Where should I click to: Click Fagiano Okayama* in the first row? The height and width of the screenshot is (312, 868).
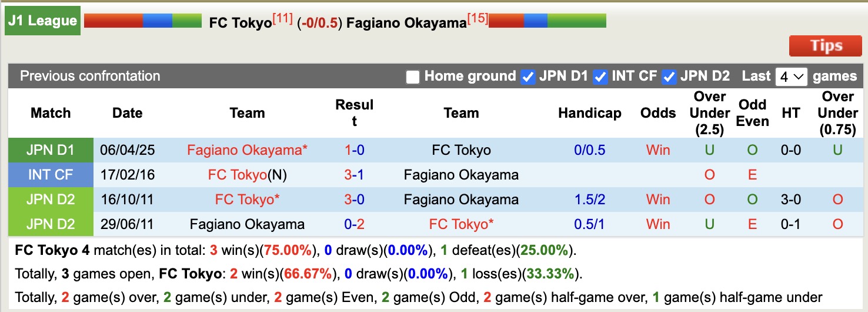coord(247,150)
